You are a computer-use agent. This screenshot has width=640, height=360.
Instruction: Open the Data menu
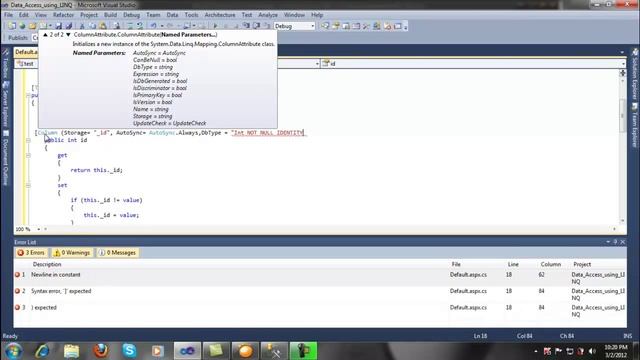coord(172,15)
